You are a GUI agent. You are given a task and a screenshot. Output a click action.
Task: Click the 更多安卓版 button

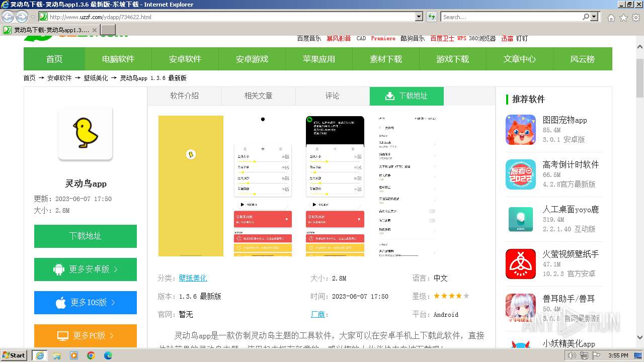click(86, 269)
